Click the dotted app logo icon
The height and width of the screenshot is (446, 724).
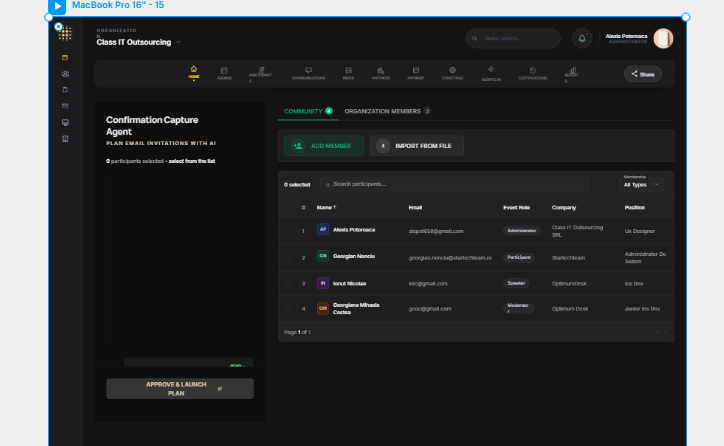point(65,34)
